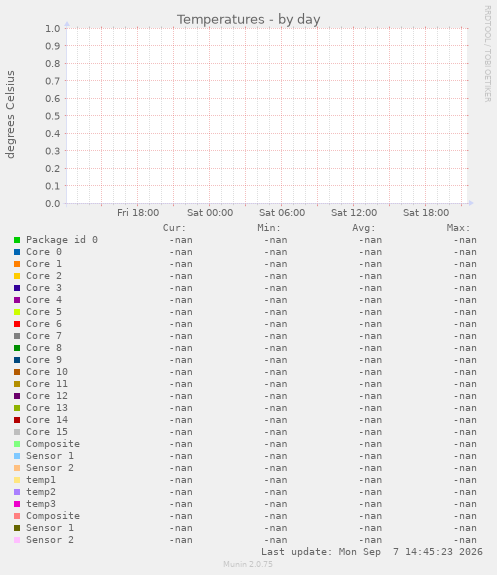Click the 'degrees Celsius' axis label

(x=10, y=114)
